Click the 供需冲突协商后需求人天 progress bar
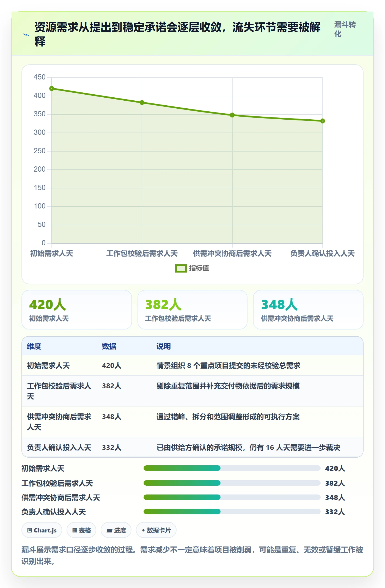The width and height of the screenshot is (385, 588). [x=232, y=497]
